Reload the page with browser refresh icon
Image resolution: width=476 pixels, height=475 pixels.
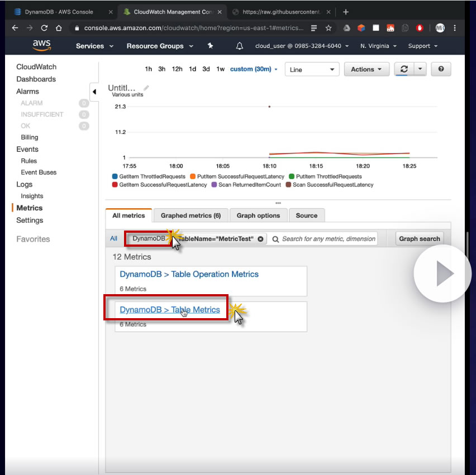click(44, 28)
